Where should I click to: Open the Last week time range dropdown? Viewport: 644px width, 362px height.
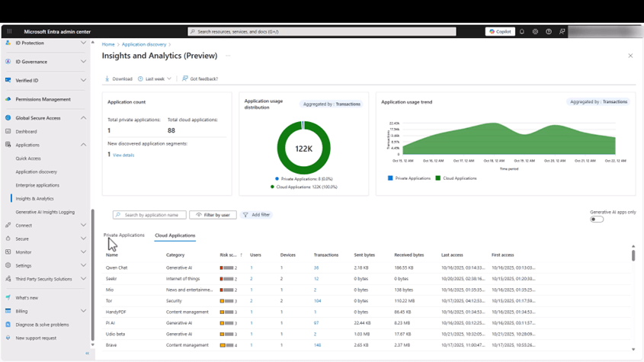tap(155, 79)
